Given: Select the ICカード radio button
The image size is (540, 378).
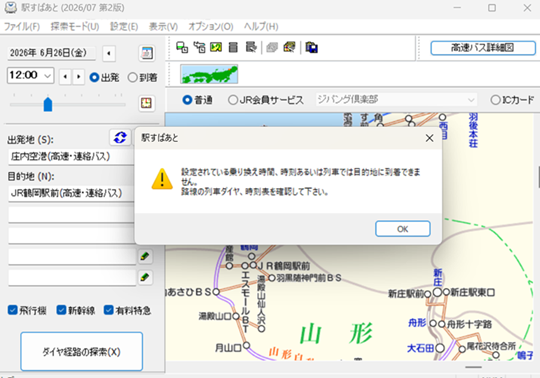Looking at the screenshot, I should (495, 100).
